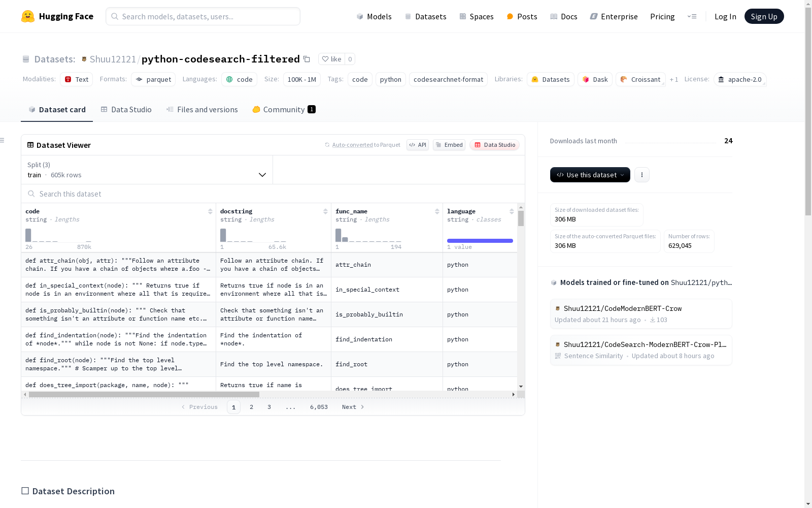
Task: Sort the language column
Action: (512, 211)
